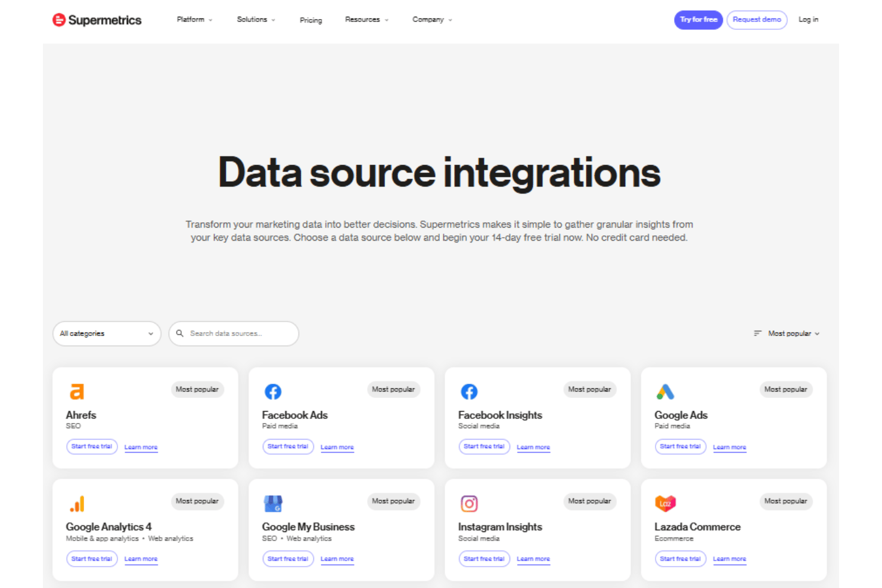Click the Data source integrations heading
Image resolution: width=882 pixels, height=588 pixels.
pos(440,173)
